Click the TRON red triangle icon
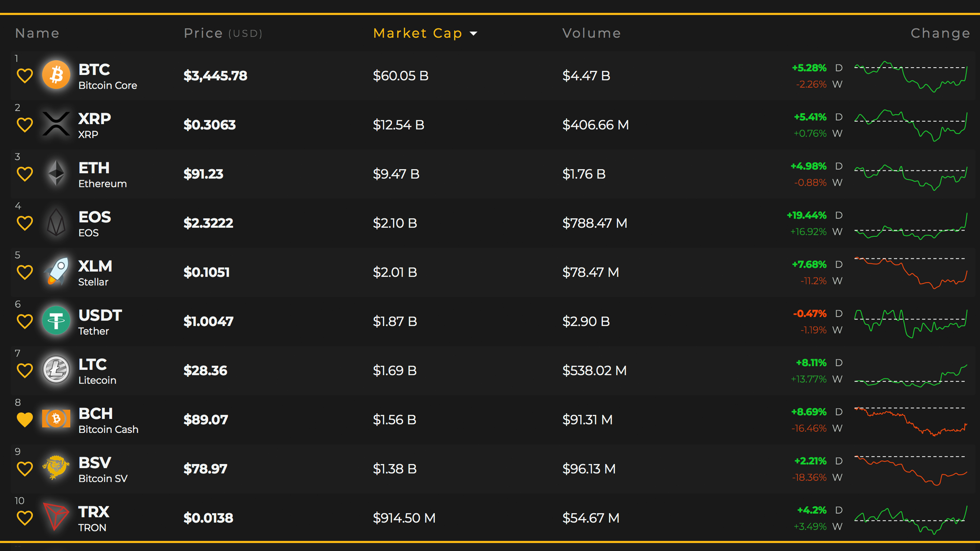This screenshot has height=551, width=980. coord(55,517)
